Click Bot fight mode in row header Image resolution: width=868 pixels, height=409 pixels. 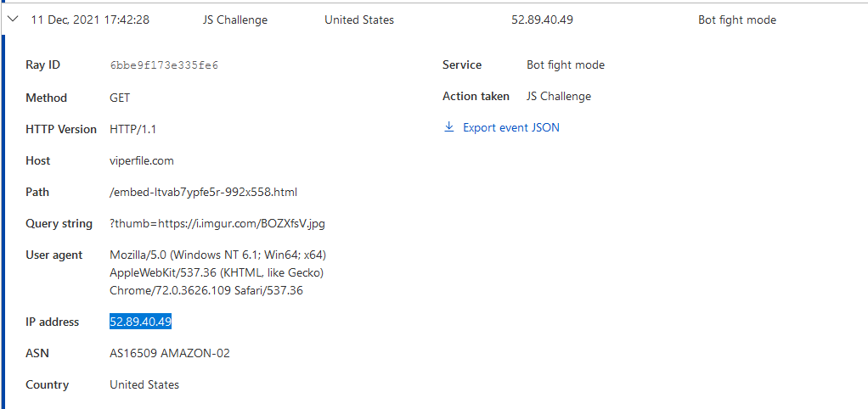pos(737,20)
